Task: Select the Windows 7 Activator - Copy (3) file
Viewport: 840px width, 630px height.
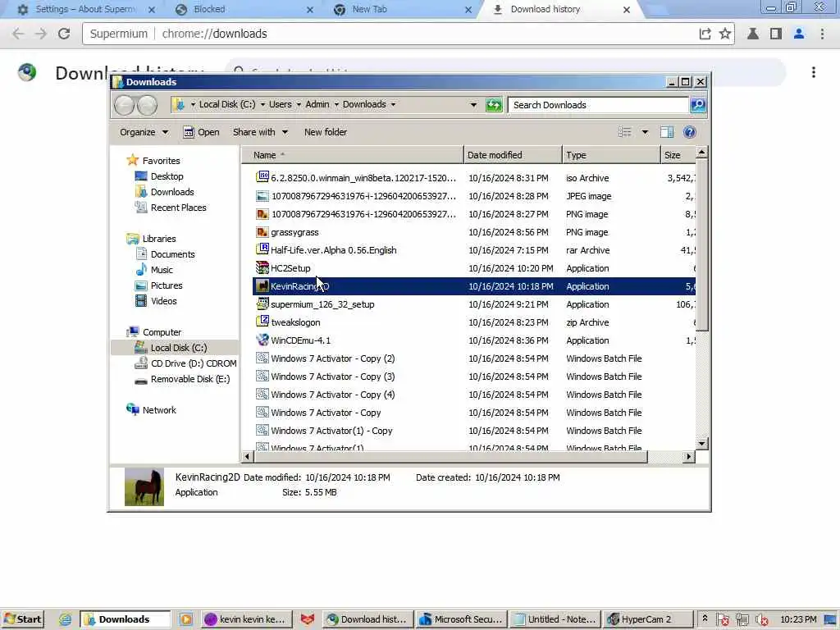Action: [x=332, y=376]
